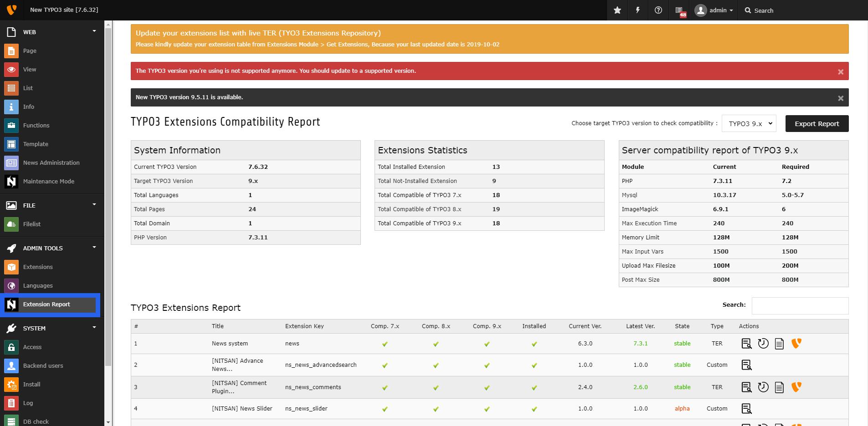View details icon for ns_news_advancedsearch row
868x426 pixels.
[746, 365]
